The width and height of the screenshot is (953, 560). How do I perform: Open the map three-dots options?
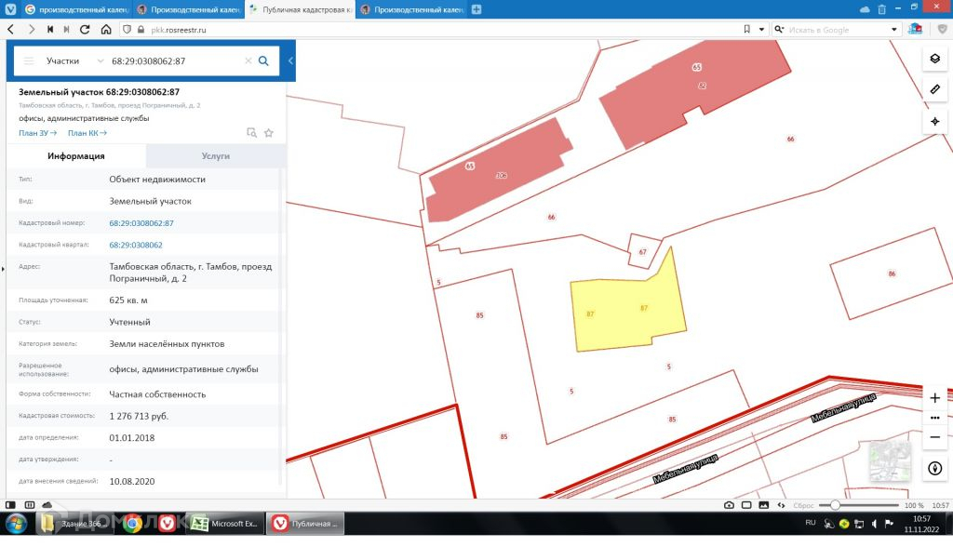[934, 418]
